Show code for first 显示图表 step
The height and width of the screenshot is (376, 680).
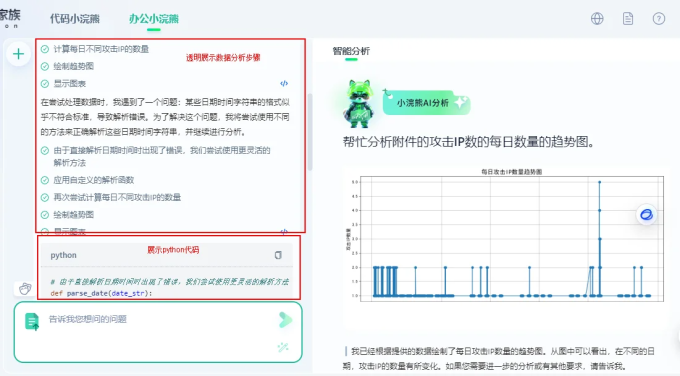(x=284, y=83)
